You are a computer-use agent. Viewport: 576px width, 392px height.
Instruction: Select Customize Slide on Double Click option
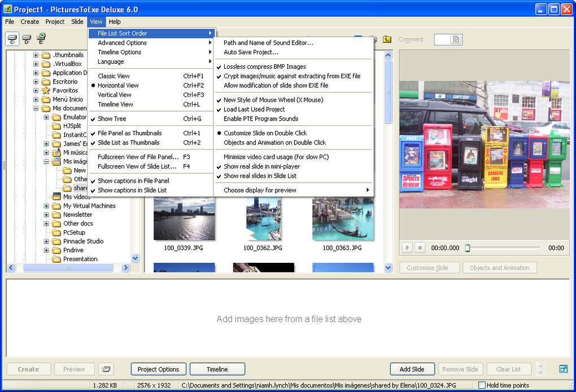pyautogui.click(x=294, y=133)
